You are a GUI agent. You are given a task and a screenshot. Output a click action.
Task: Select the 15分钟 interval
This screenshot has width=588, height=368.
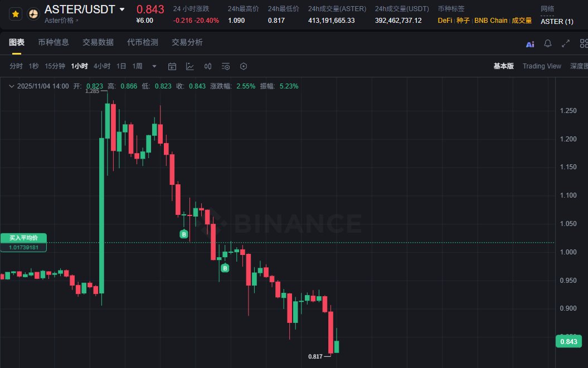tap(55, 66)
